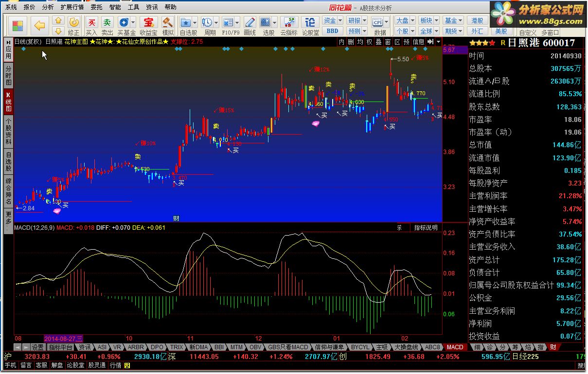This screenshot has width=588, height=374.
Task: Toggle the 内 button on chart header
Action: pos(342,42)
